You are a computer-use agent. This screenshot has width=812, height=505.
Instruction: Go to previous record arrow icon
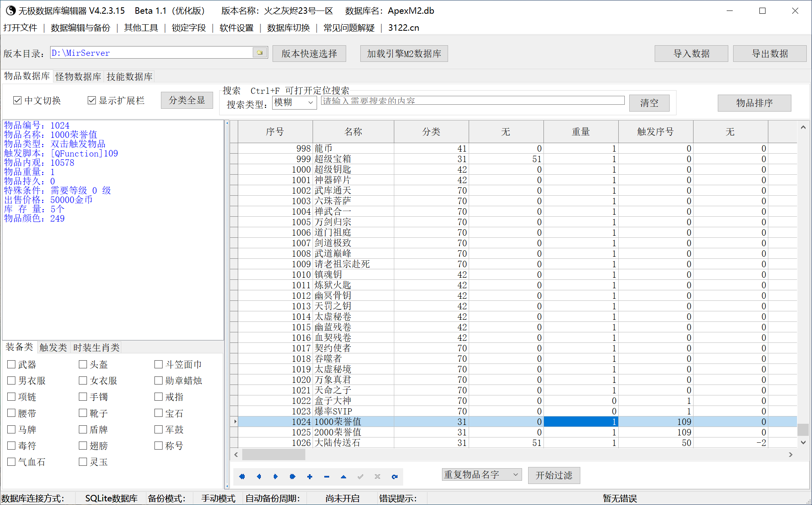[x=259, y=477]
